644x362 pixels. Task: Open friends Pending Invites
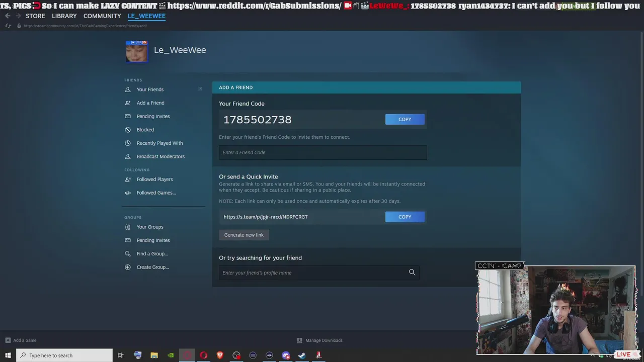pyautogui.click(x=153, y=117)
